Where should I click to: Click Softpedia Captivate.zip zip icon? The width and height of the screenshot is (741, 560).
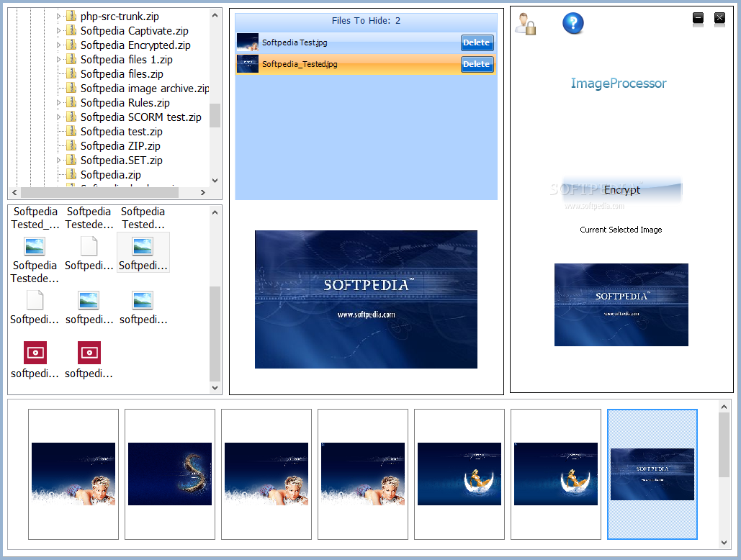tap(71, 31)
